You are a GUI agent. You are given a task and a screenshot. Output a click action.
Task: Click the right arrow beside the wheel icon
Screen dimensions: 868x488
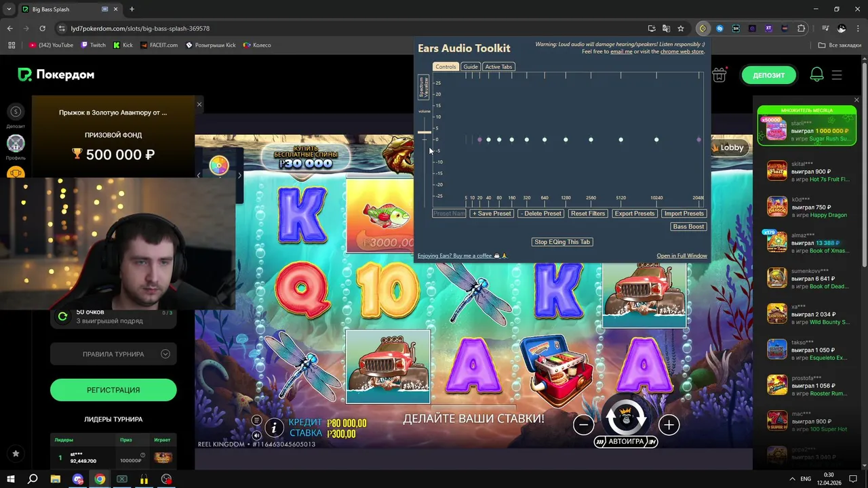pyautogui.click(x=239, y=176)
